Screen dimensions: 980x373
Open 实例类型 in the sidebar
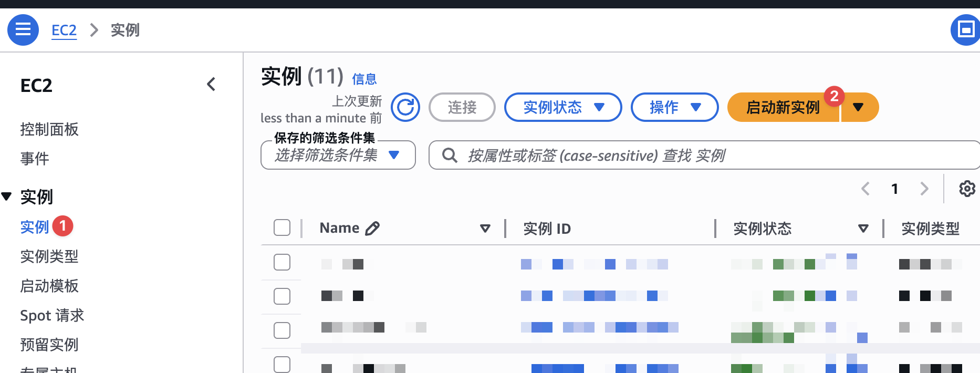(49, 256)
